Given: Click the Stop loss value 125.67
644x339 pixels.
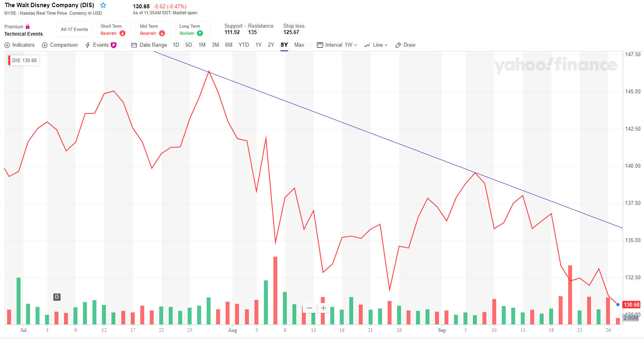Looking at the screenshot, I should click(291, 32).
